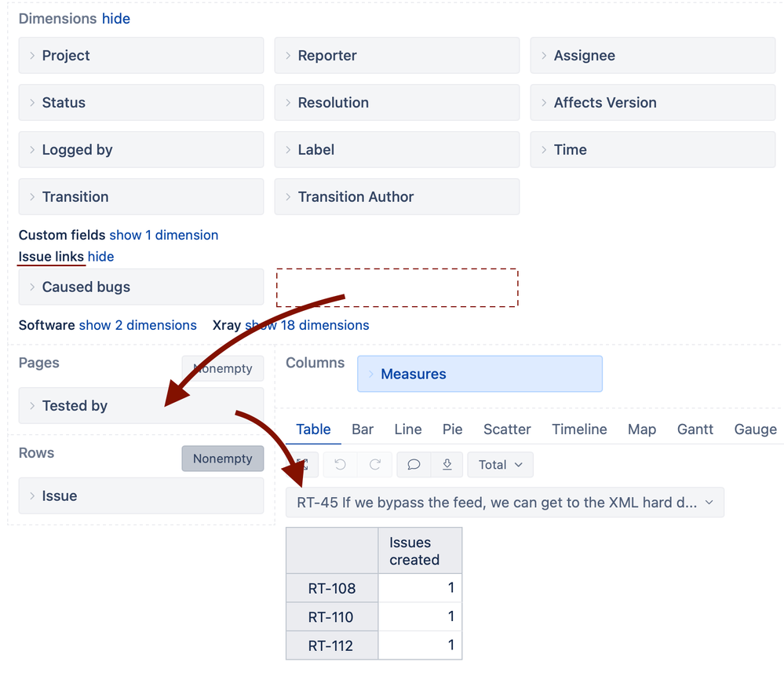Expand Status dimension

click(141, 103)
